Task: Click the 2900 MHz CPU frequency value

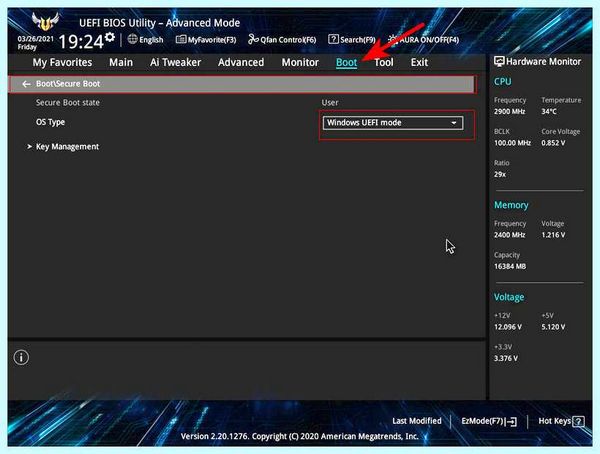Action: pyautogui.click(x=509, y=112)
